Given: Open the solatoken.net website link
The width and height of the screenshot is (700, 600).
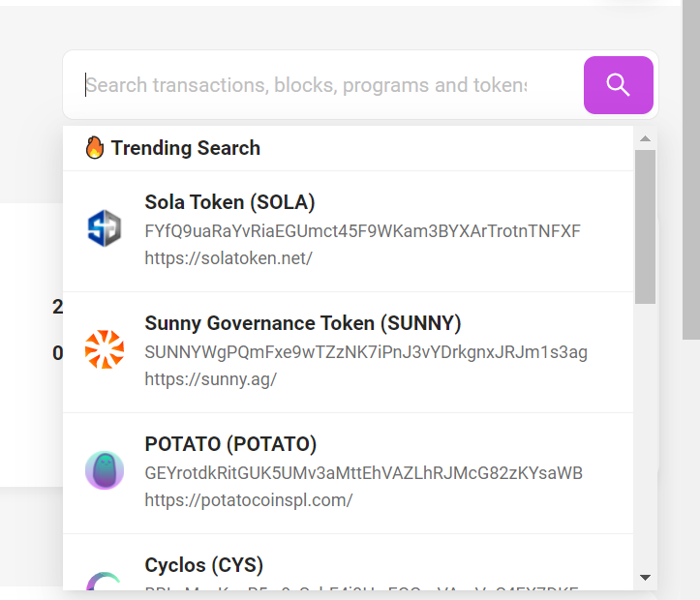Looking at the screenshot, I should point(228,258).
